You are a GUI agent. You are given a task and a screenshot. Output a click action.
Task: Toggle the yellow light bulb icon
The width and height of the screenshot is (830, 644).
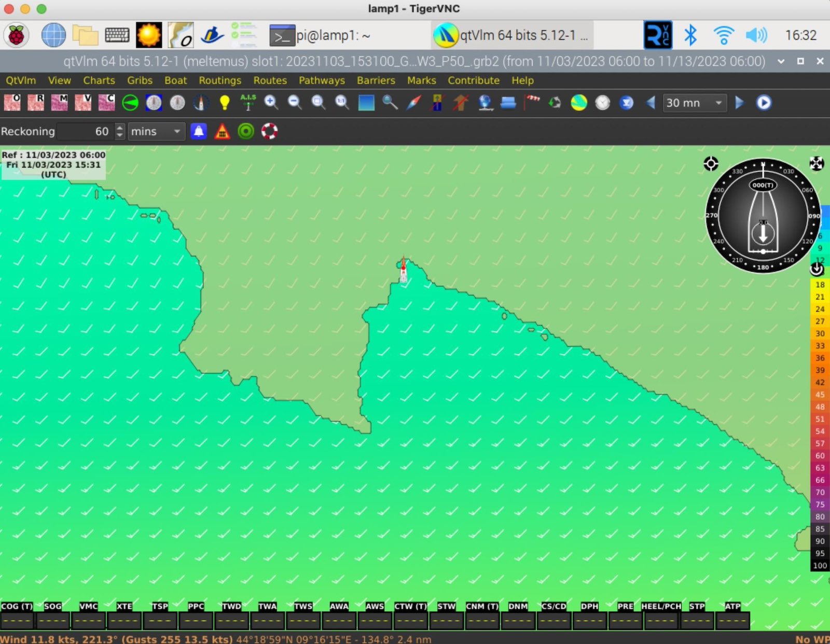(225, 103)
